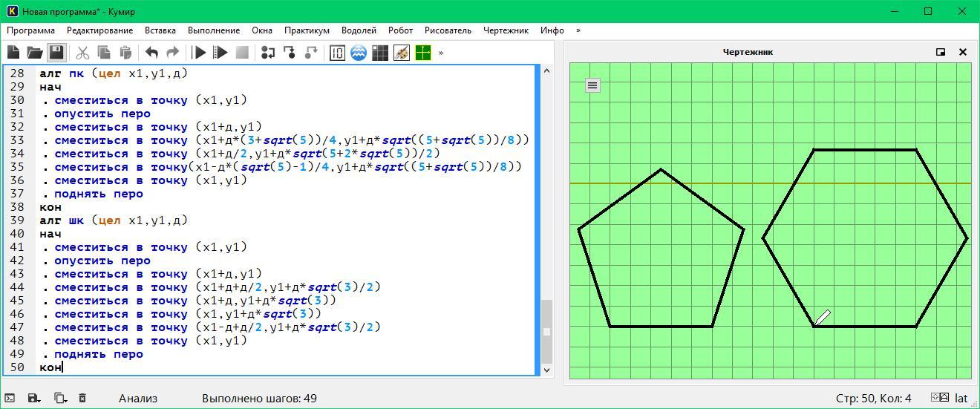This screenshot has width=980, height=409.
Task: Open the Chertezhnik panel hamburger menu
Action: coord(592,85)
